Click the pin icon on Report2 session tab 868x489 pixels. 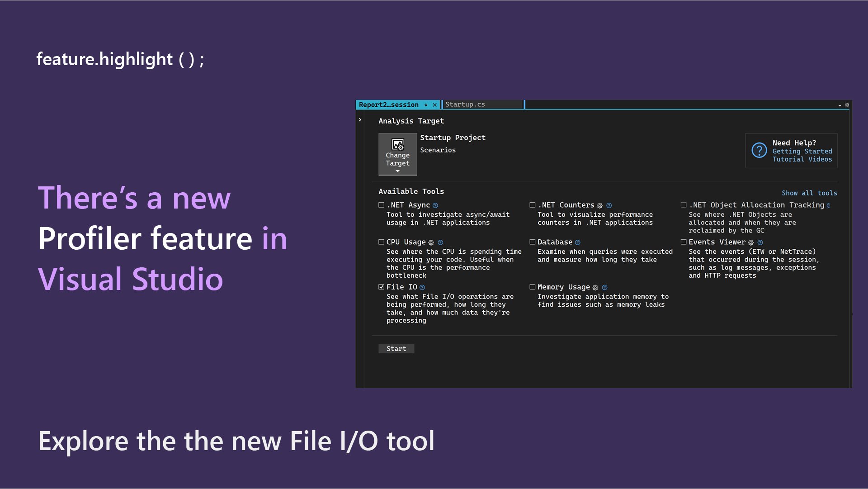coord(425,104)
